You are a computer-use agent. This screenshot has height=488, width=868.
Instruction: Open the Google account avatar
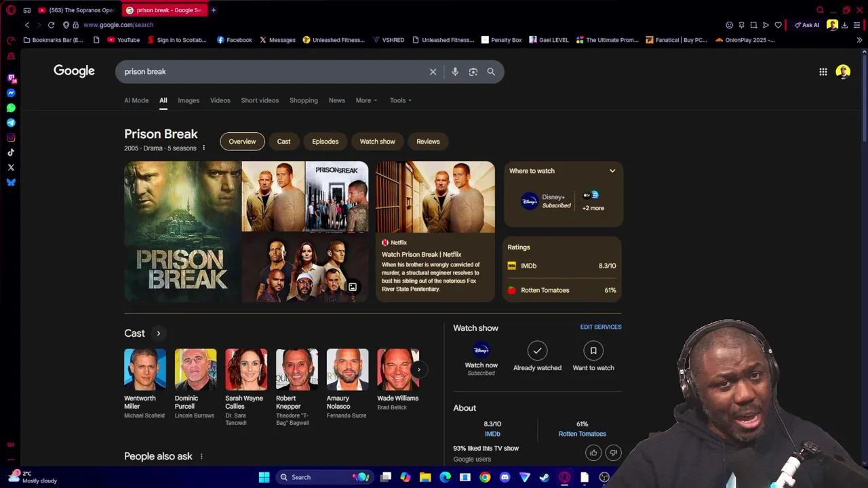(x=843, y=72)
